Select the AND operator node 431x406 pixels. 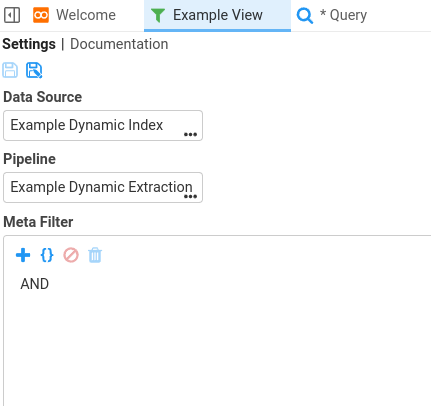pos(35,284)
